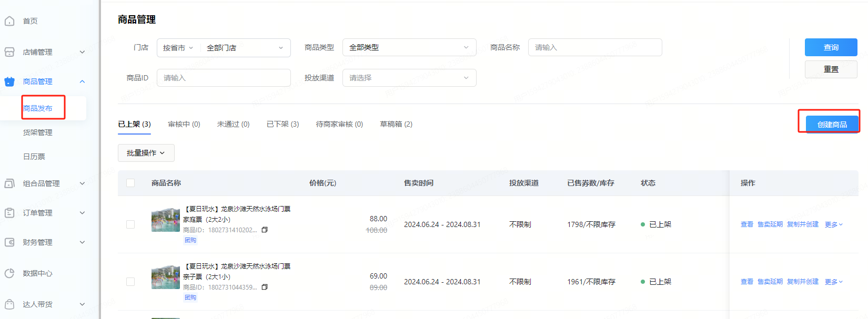This screenshot has height=319, width=868.
Task: Switch to the 已下架 (3) tab
Action: click(282, 124)
